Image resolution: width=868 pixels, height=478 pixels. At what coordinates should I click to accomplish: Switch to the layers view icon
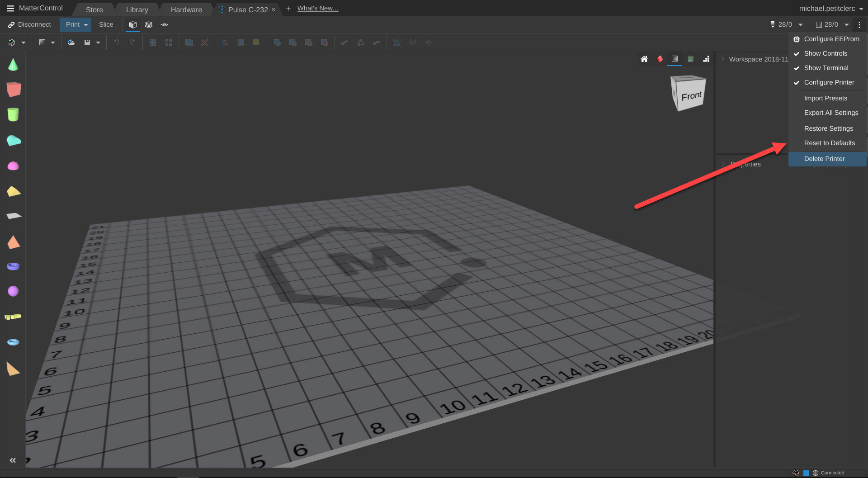[149, 25]
